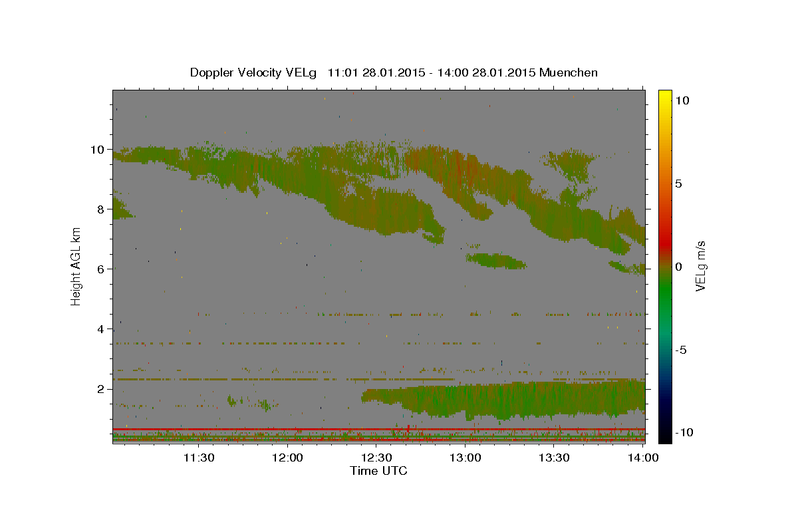
Task: Click the plot title 'Doppler Velocity VELg'
Action: [x=254, y=72]
